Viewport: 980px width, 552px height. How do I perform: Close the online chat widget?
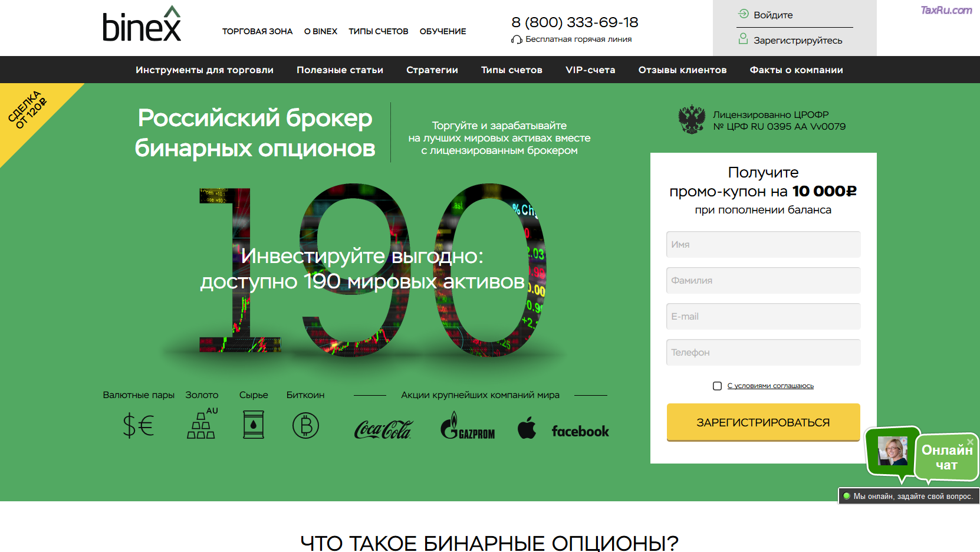pyautogui.click(x=970, y=442)
